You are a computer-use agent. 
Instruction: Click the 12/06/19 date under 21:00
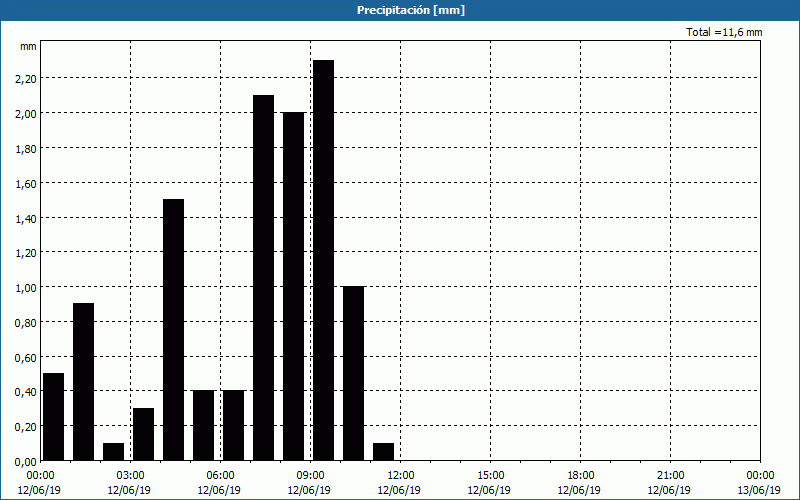[x=670, y=490]
